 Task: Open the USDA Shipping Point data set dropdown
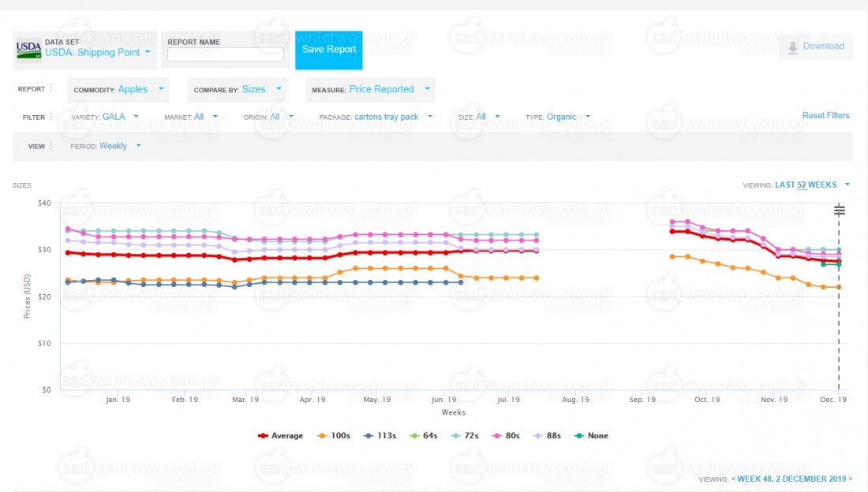(x=98, y=52)
